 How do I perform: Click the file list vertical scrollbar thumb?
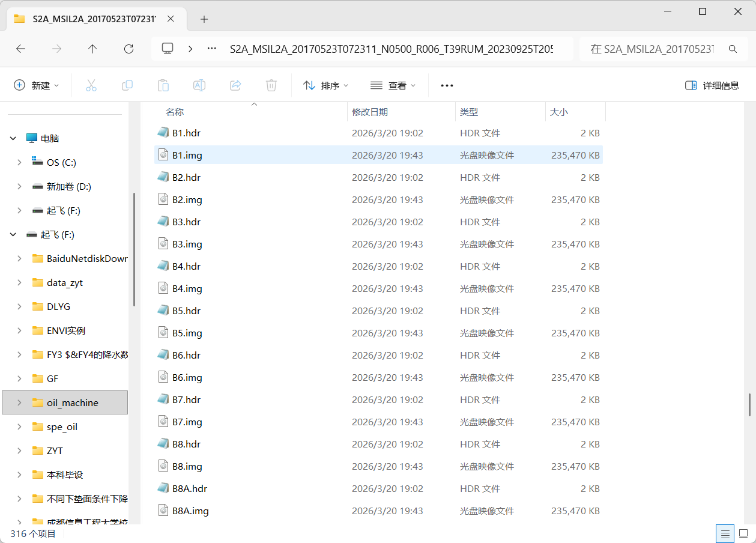[x=749, y=405]
